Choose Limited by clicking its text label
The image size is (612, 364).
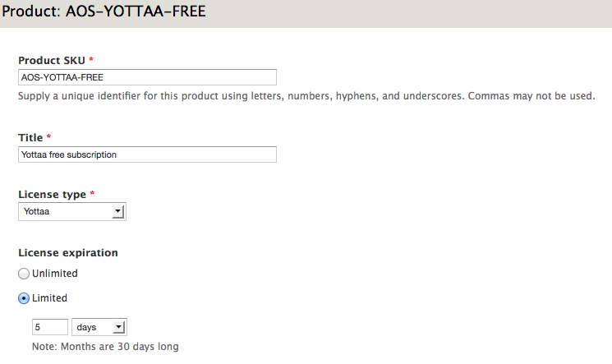(x=49, y=298)
